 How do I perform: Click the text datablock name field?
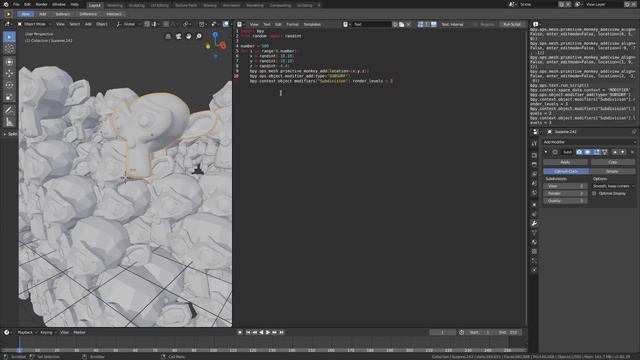(371, 24)
